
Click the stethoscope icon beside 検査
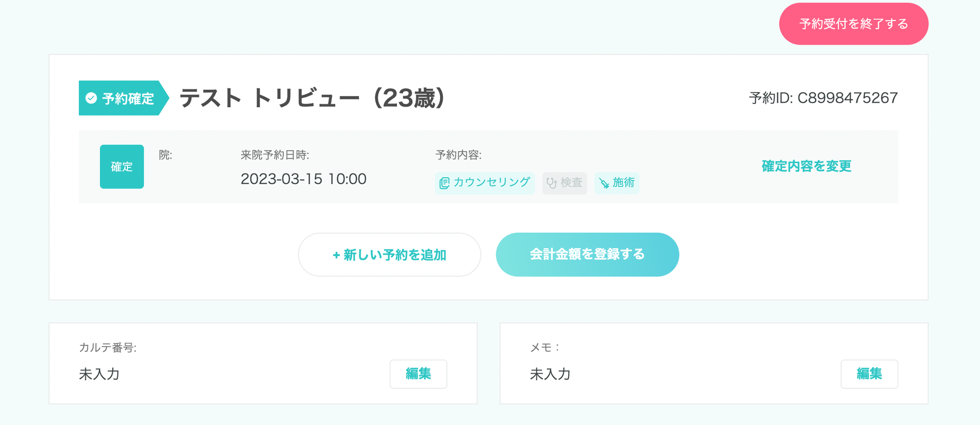[552, 183]
